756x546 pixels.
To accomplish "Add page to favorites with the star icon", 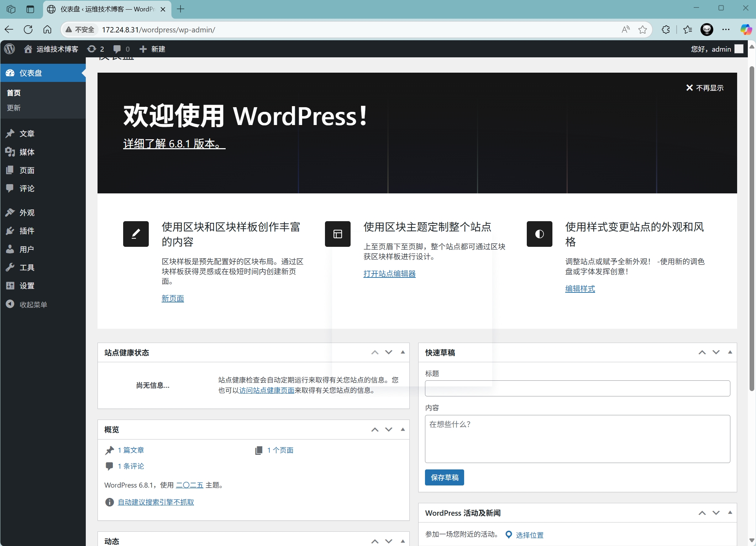I will 642,30.
